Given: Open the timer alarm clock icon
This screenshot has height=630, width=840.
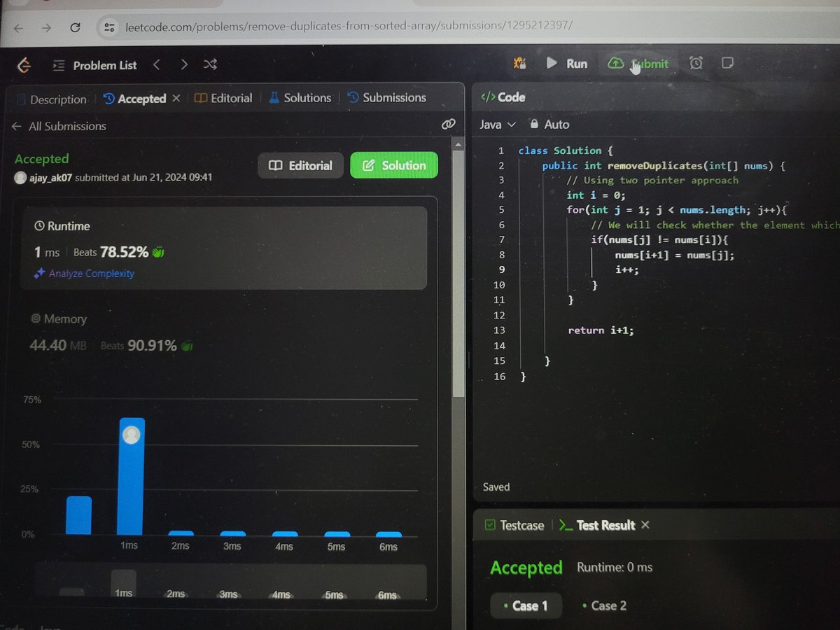Looking at the screenshot, I should (696, 63).
